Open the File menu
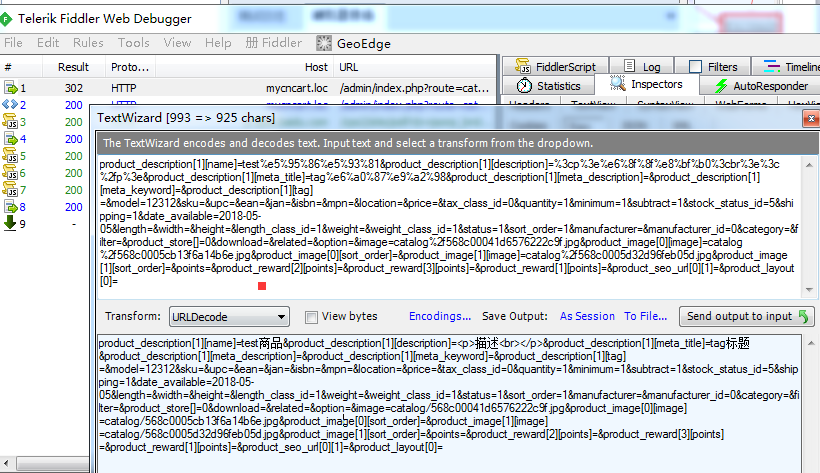The image size is (820, 473). click(13, 43)
